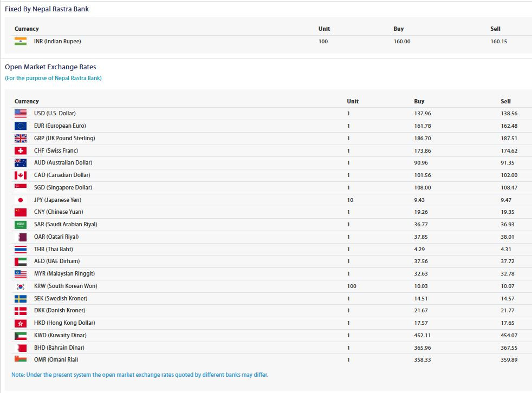Image resolution: width=532 pixels, height=393 pixels.
Task: Select the USD buy rate 137.96
Action: click(x=423, y=113)
